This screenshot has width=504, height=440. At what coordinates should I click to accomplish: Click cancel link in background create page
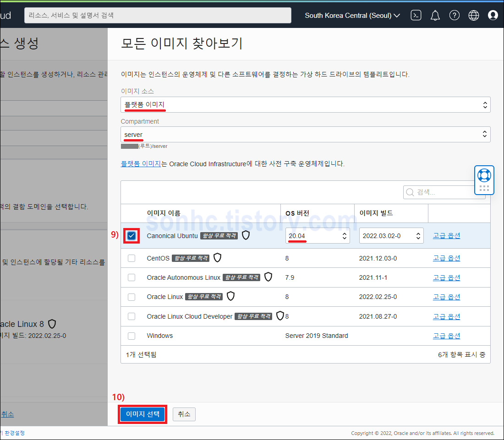(x=7, y=414)
